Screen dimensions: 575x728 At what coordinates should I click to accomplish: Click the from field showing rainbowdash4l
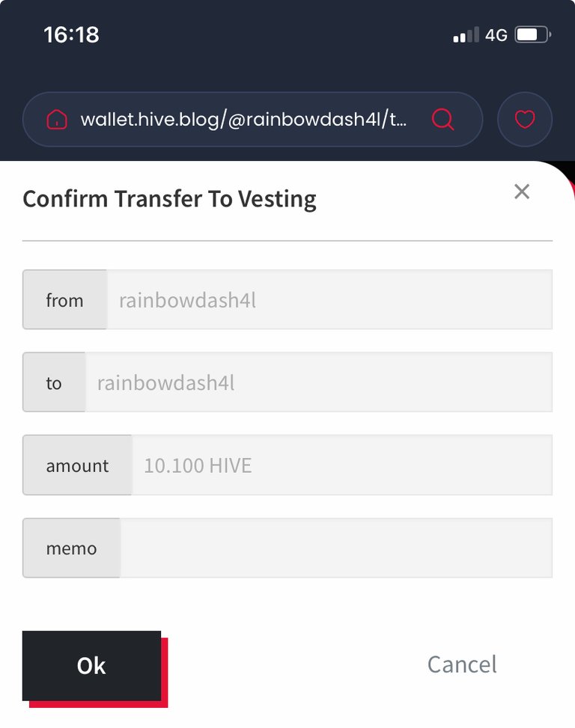pyautogui.click(x=329, y=299)
